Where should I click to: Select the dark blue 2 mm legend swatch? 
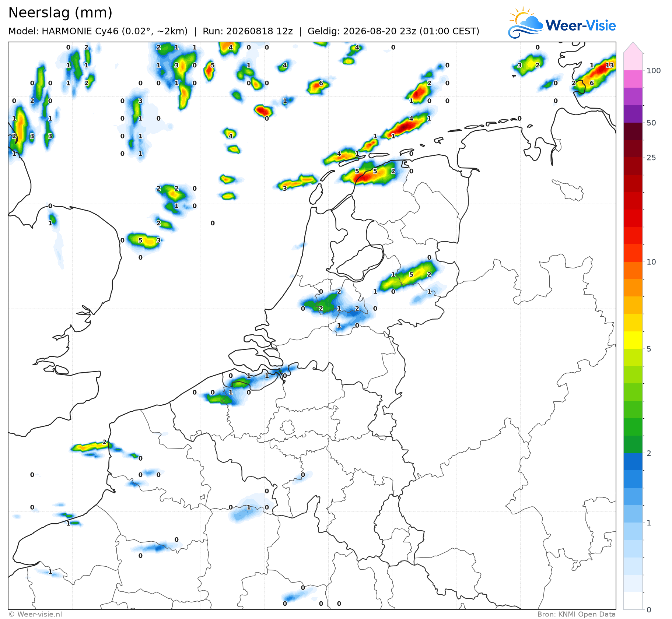[633, 462]
